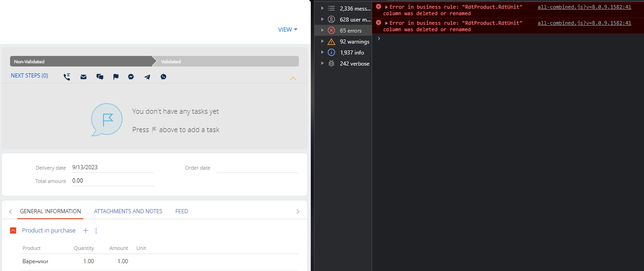Start a call using the phone icon
The height and width of the screenshot is (271, 644).
coord(67,77)
